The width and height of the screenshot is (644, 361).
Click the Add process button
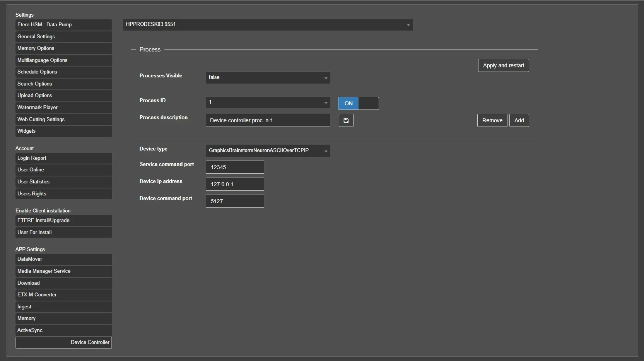coord(519,120)
